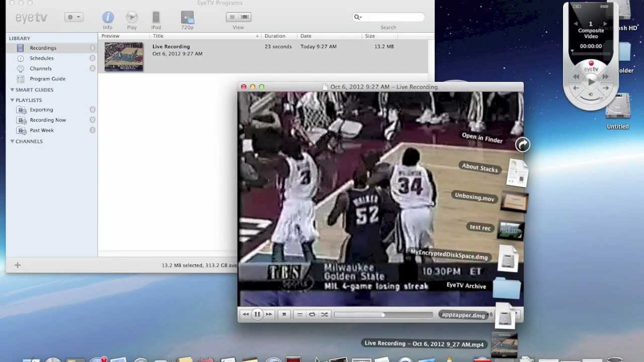This screenshot has height=362, width=644.
Task: Open MyEncryptedDiskSpace.dmg from the stack
Action: click(x=449, y=254)
